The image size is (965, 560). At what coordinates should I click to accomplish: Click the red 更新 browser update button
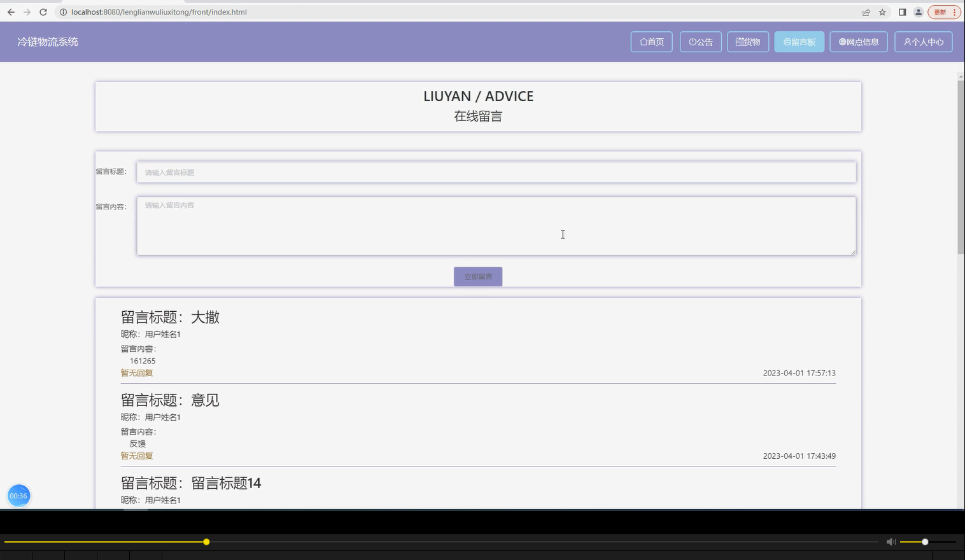point(944,12)
